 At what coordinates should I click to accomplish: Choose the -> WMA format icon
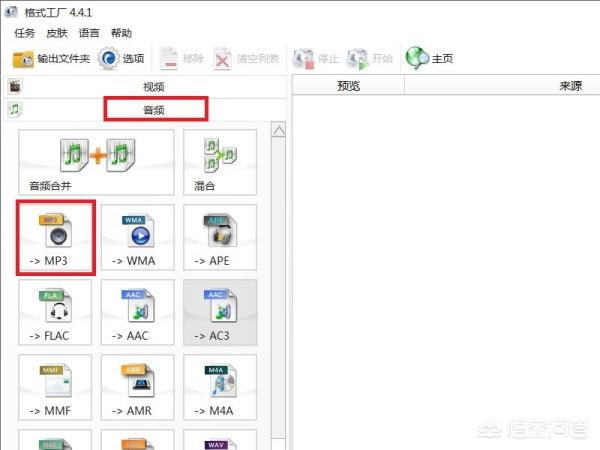[x=137, y=236]
